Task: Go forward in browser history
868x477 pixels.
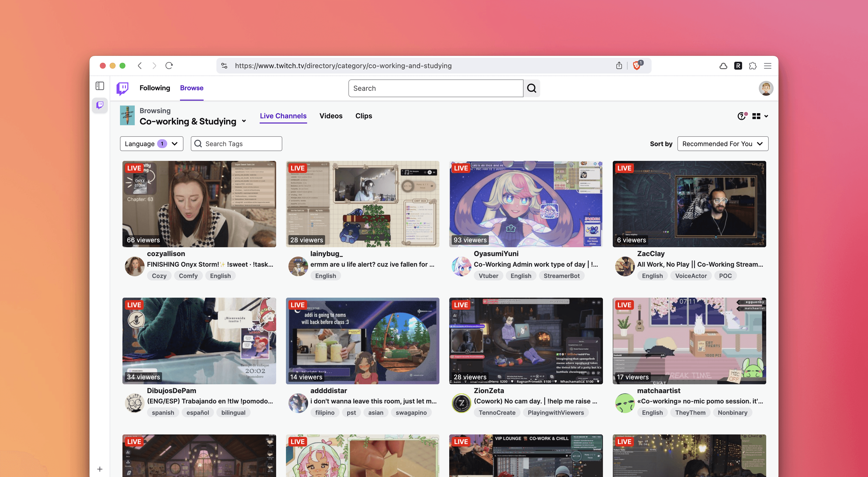Action: (154, 65)
